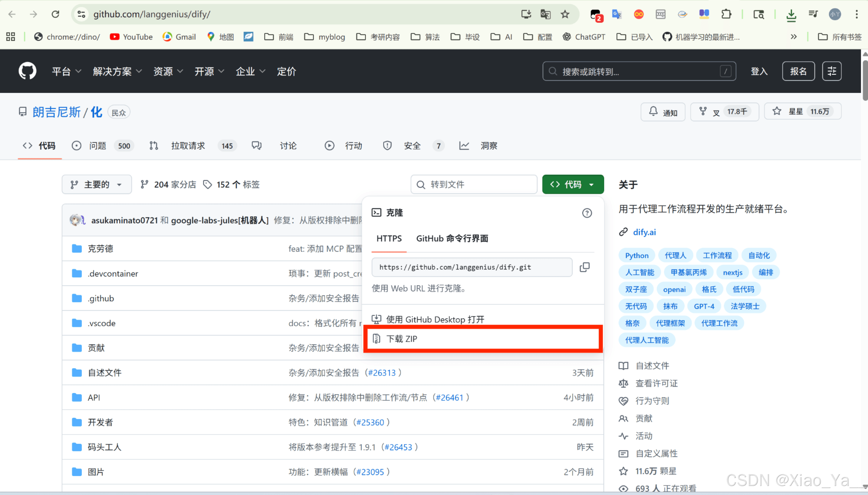Collapse the green 代码 dropdown button

pos(573,185)
